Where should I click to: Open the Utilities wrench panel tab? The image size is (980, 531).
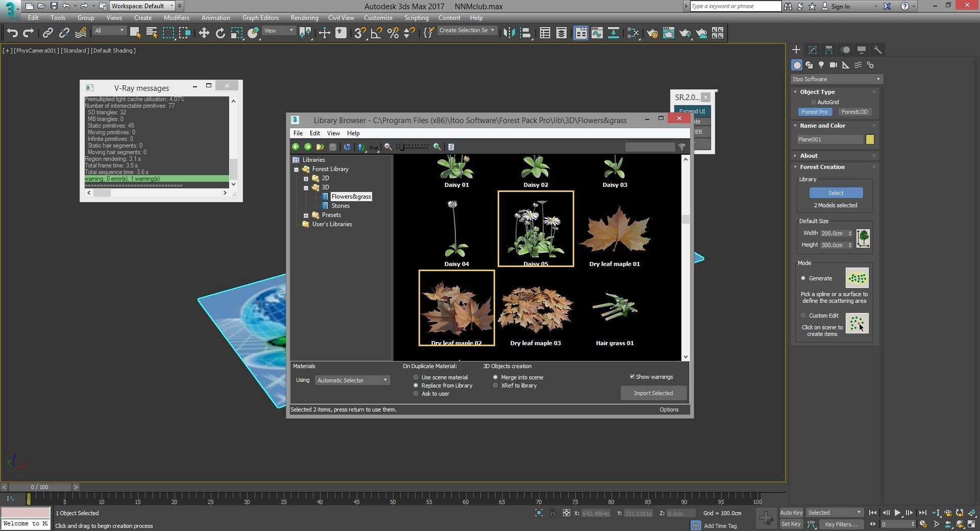[x=878, y=50]
